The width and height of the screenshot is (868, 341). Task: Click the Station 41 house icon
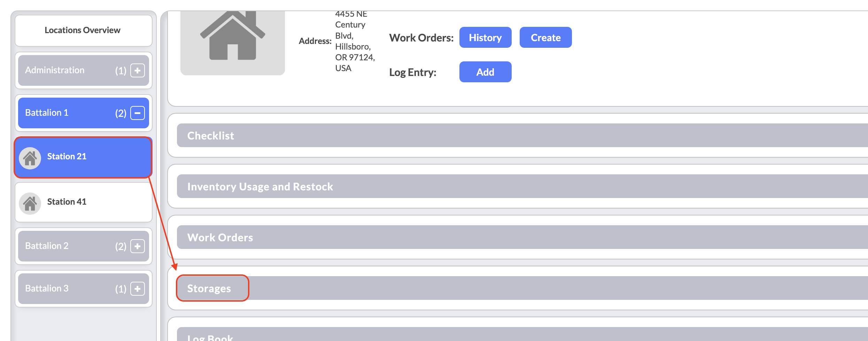pos(30,204)
